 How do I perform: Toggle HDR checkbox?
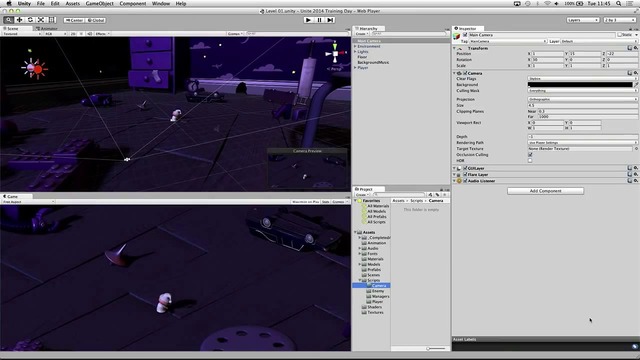[x=530, y=160]
